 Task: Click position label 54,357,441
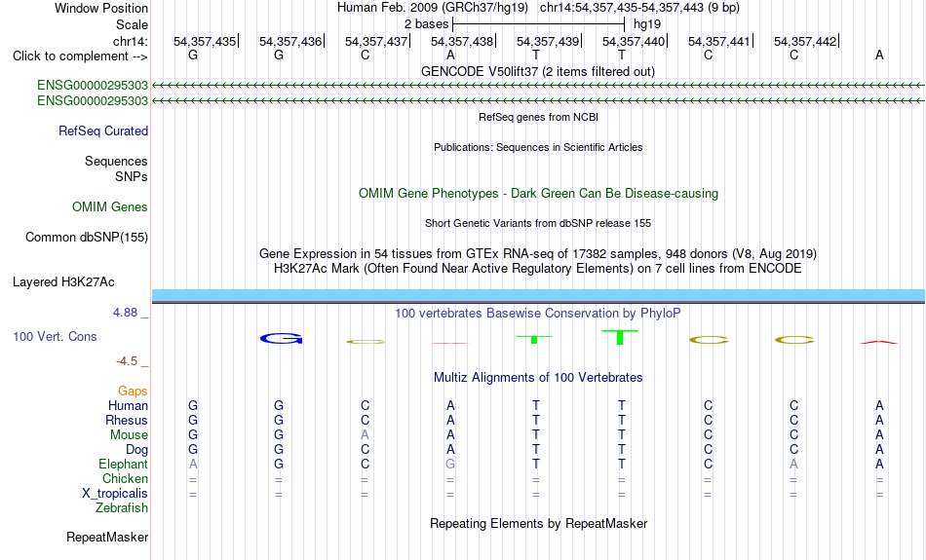(x=719, y=41)
